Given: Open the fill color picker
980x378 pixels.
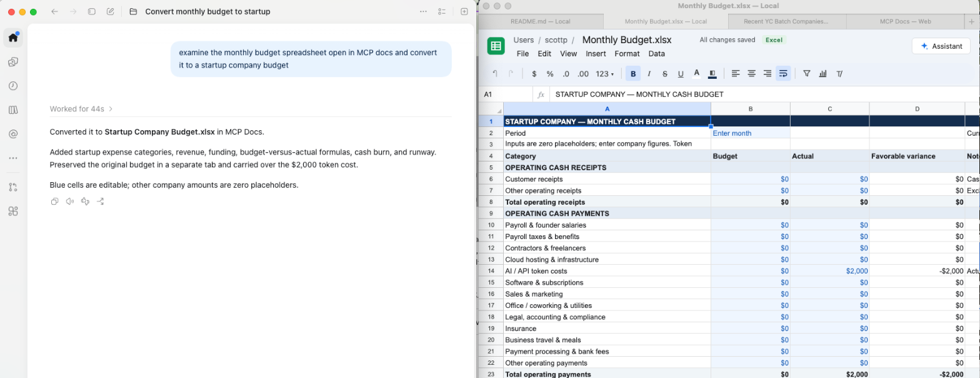Looking at the screenshot, I should coord(712,74).
